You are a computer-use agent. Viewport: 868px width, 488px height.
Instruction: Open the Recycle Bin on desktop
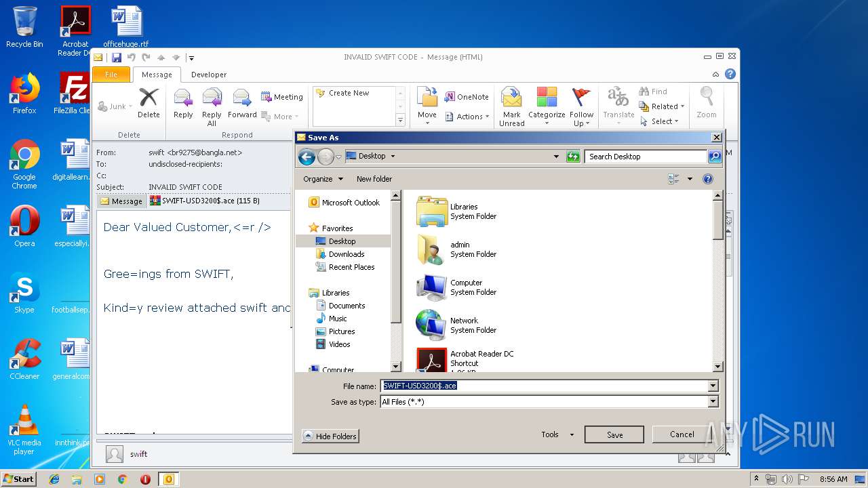tap(24, 27)
